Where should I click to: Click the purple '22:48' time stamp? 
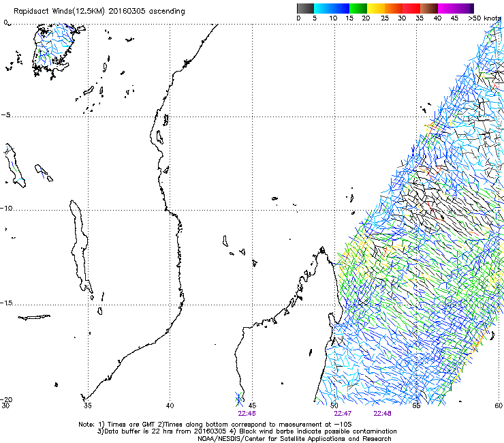point(382,414)
